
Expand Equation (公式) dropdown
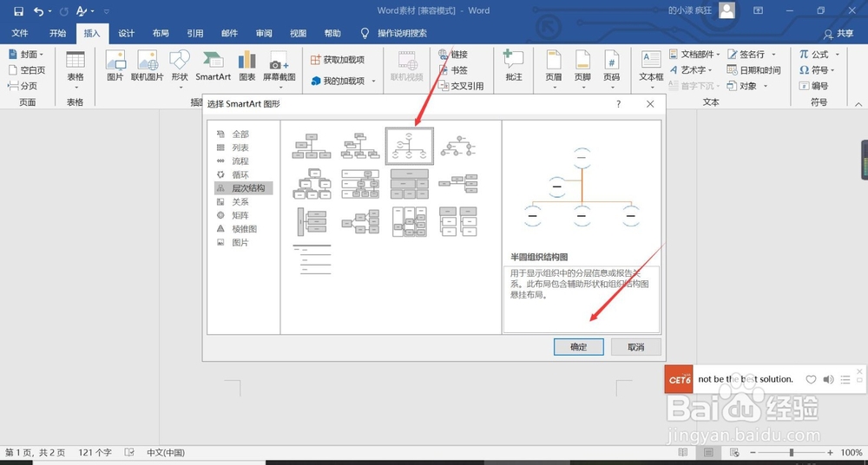837,55
